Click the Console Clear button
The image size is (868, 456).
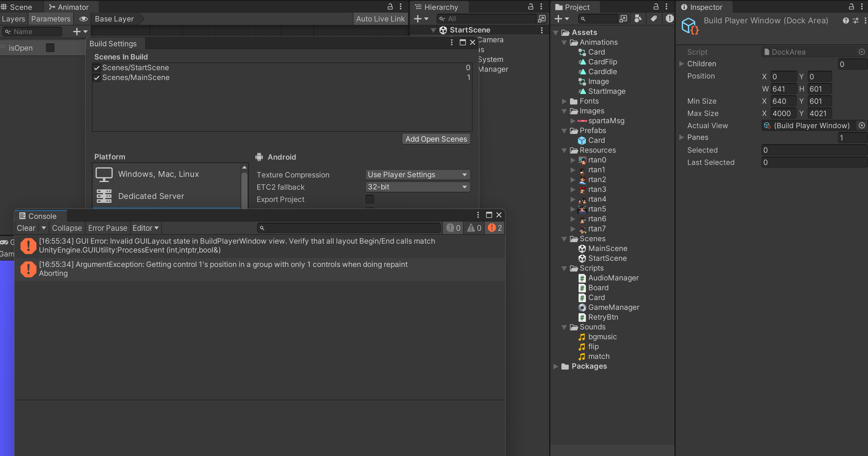[26, 228]
